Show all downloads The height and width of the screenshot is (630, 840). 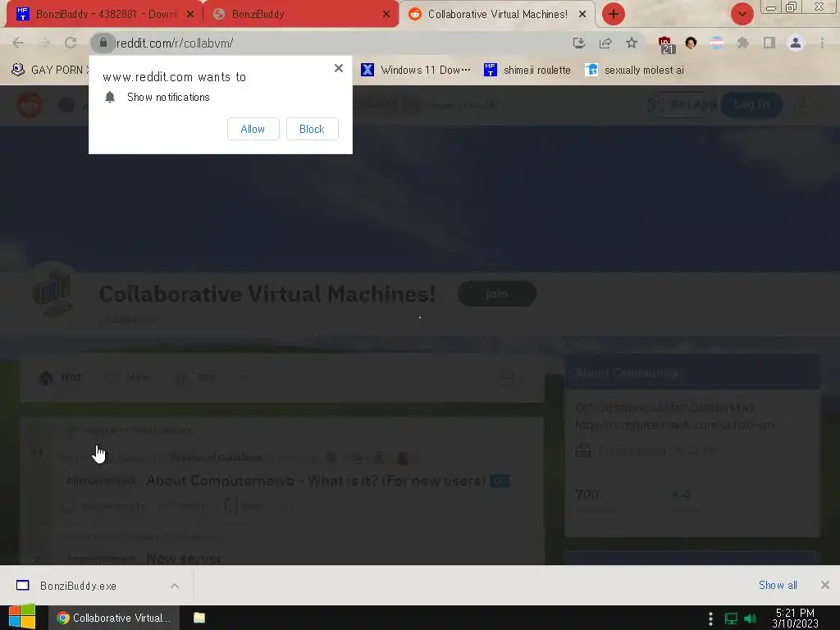tap(778, 585)
